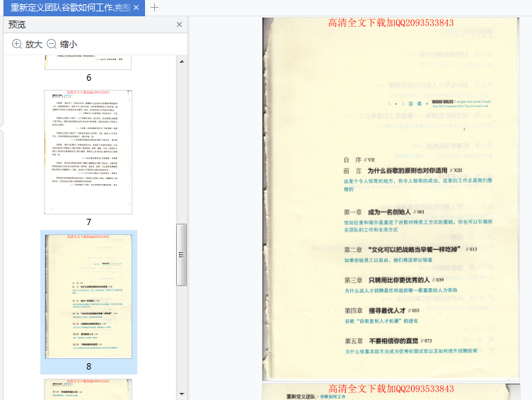Close the document tab 重新定义团队谷歌如何工作
The image size is (532, 400).
click(x=136, y=8)
